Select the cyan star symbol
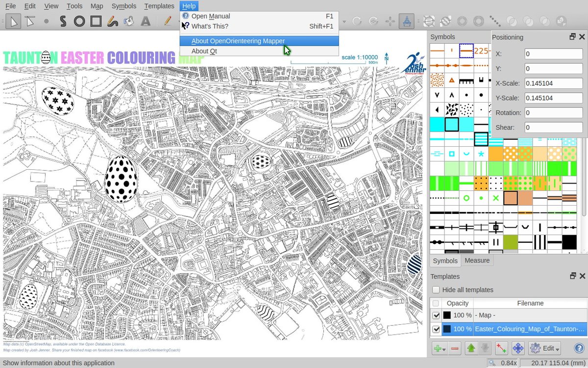588x368 pixels. coord(481,154)
